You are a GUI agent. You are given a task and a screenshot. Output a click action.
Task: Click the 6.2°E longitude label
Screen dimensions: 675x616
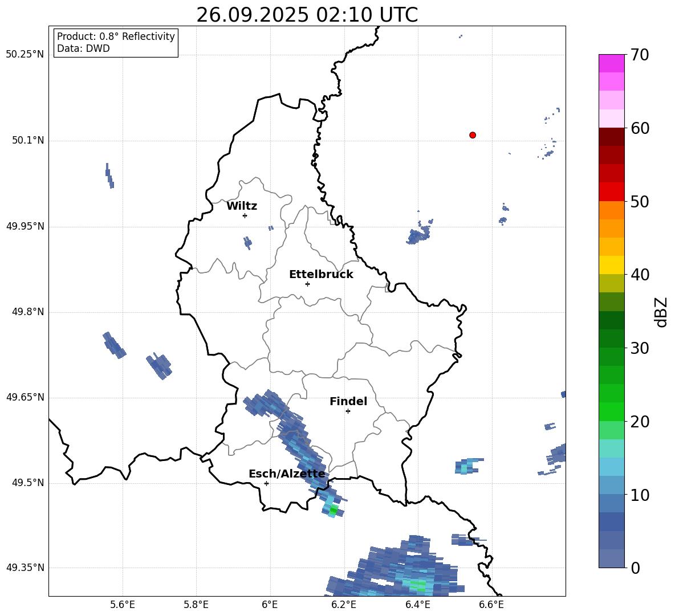click(344, 605)
